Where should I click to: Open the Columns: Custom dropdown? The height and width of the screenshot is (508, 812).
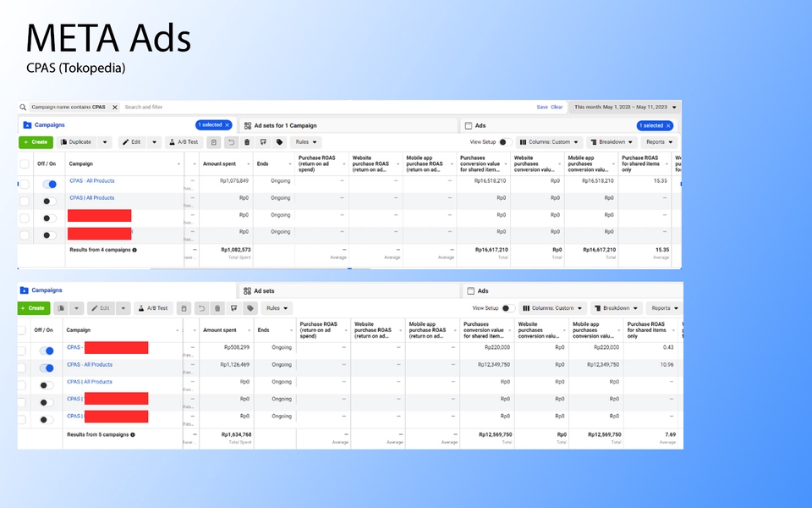[x=550, y=141]
